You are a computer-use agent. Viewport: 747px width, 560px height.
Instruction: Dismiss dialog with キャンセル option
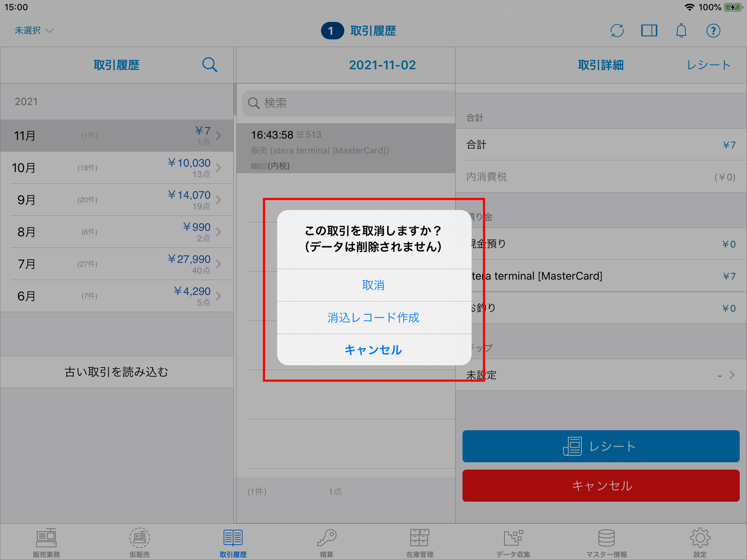click(x=374, y=350)
